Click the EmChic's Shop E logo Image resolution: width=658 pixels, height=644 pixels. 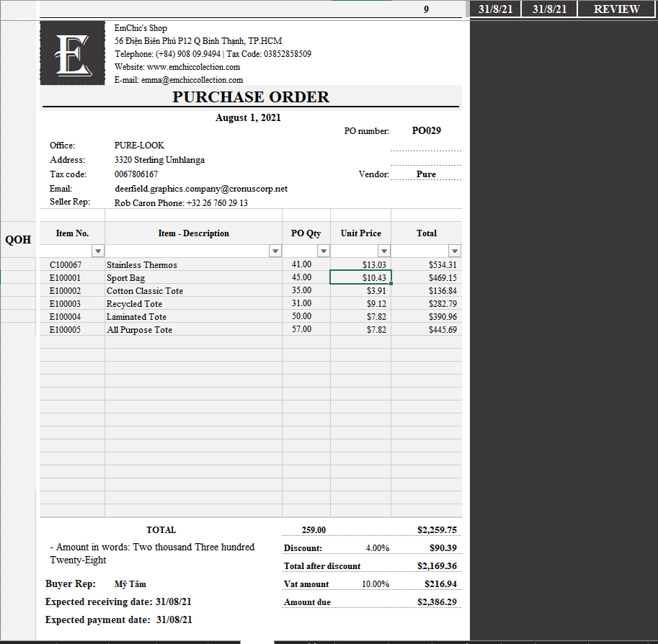[73, 53]
